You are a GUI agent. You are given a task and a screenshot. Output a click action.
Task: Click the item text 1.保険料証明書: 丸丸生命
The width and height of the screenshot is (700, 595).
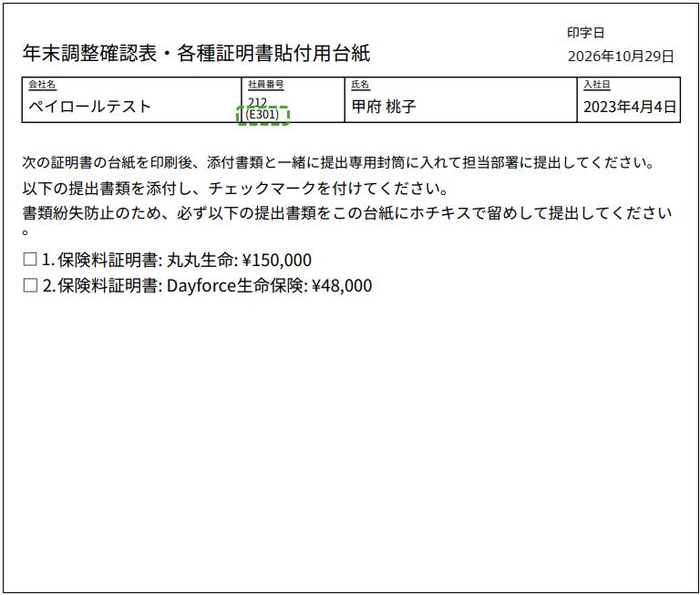point(138,260)
